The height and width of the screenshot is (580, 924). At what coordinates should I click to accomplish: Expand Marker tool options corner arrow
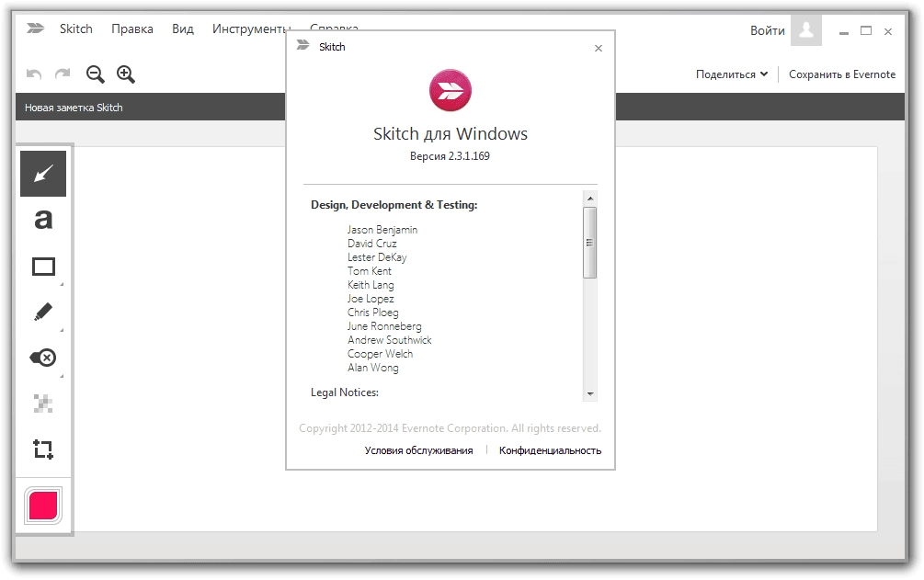[x=62, y=330]
